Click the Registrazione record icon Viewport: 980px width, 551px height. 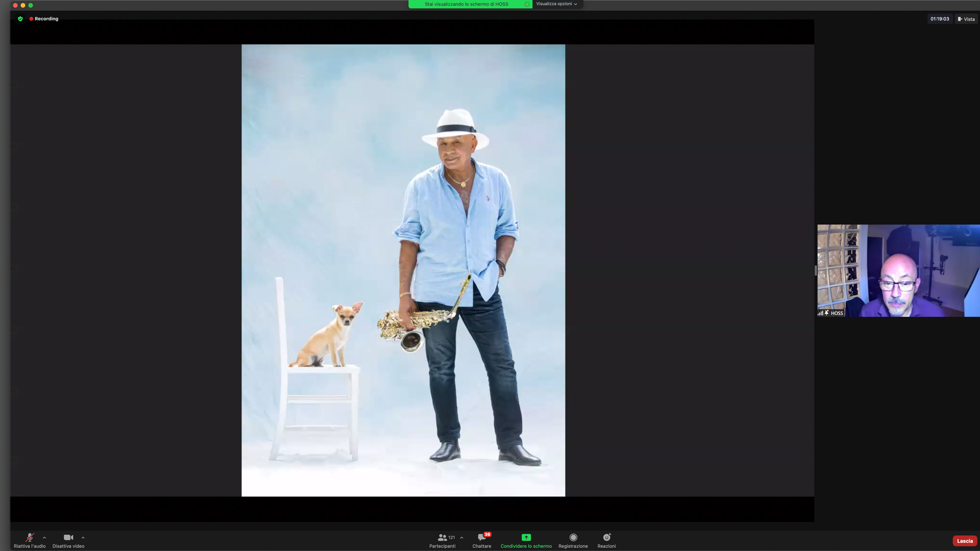(x=573, y=537)
